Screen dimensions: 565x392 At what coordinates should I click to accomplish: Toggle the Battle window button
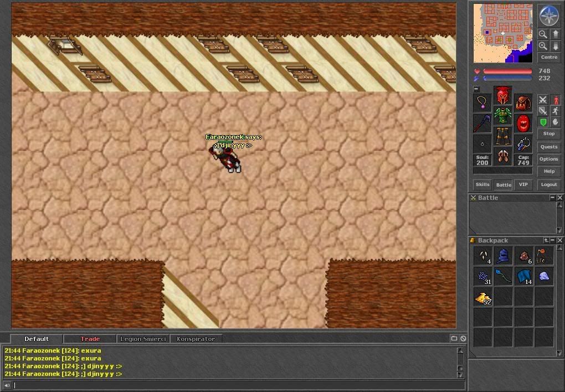[504, 185]
